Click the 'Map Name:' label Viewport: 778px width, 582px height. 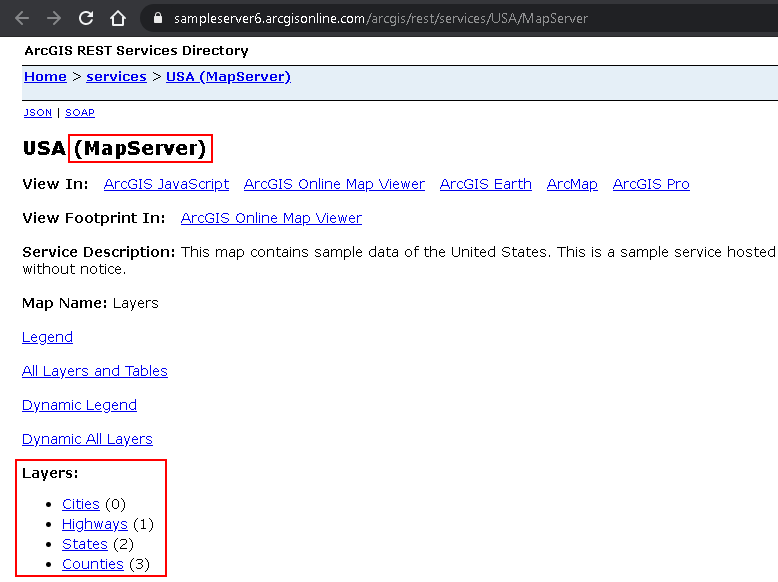65,303
